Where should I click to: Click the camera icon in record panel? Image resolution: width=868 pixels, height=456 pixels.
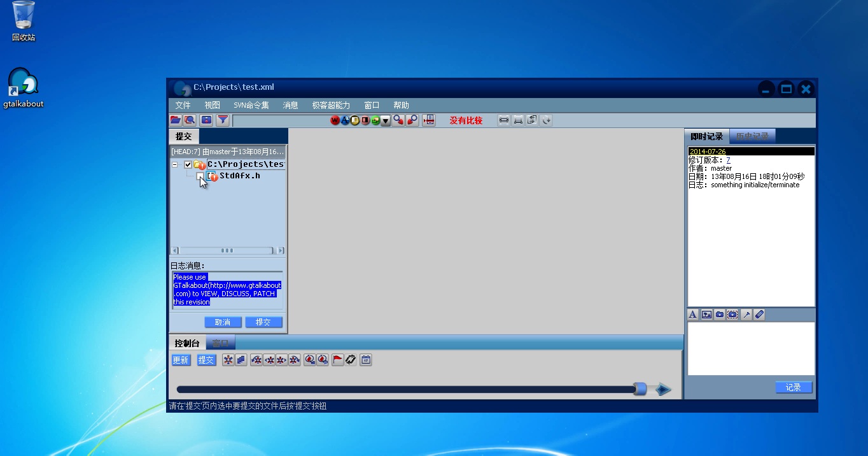coord(719,315)
